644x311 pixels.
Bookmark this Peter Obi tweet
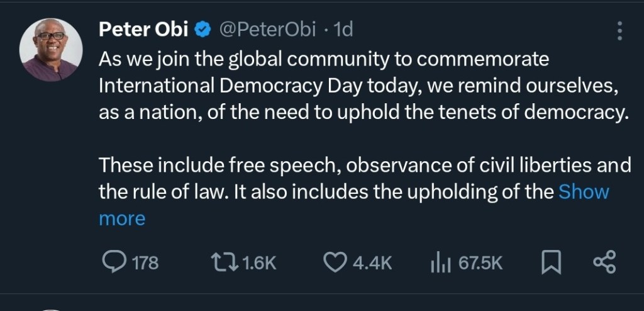click(550, 263)
